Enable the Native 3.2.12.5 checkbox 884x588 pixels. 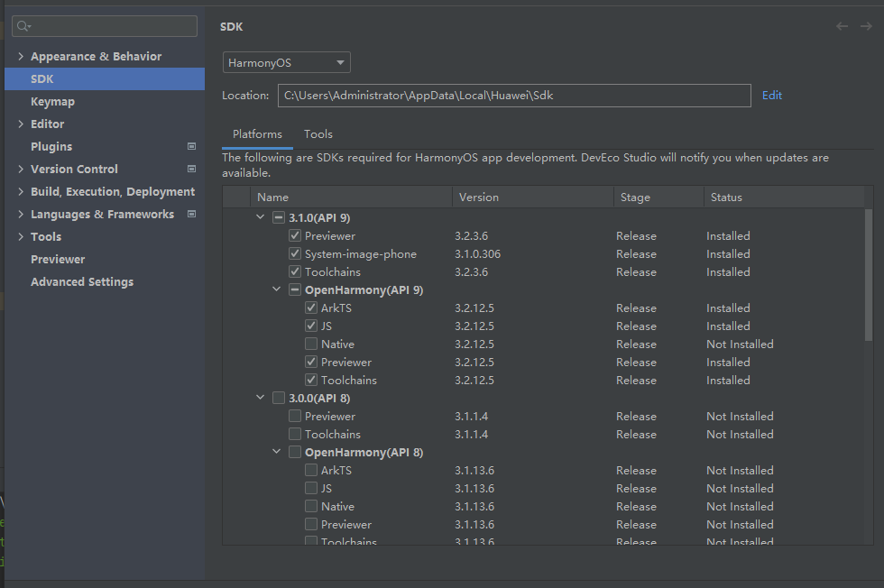311,344
